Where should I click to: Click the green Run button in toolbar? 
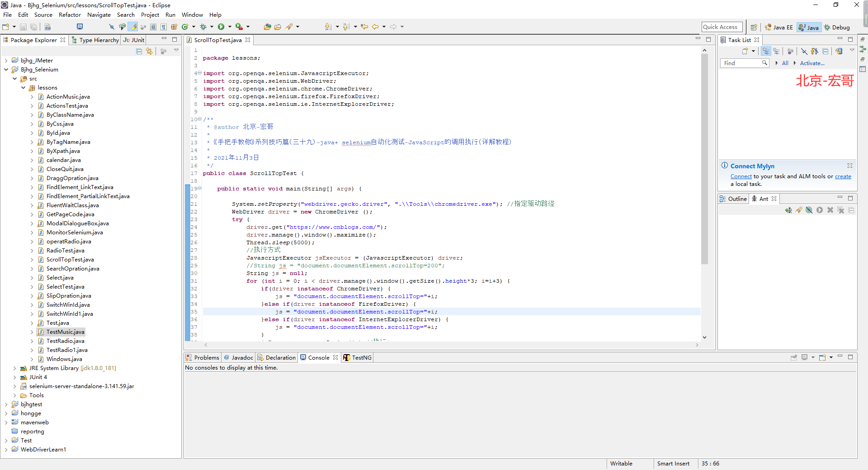[221, 27]
